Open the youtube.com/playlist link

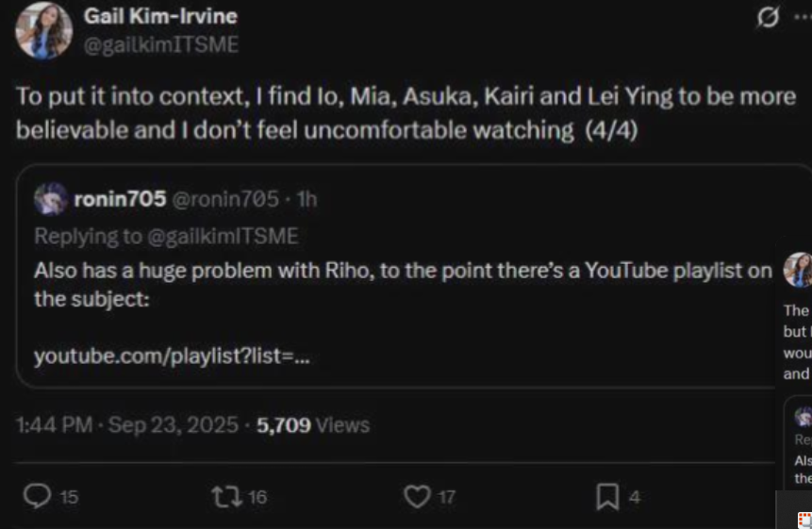click(x=173, y=356)
